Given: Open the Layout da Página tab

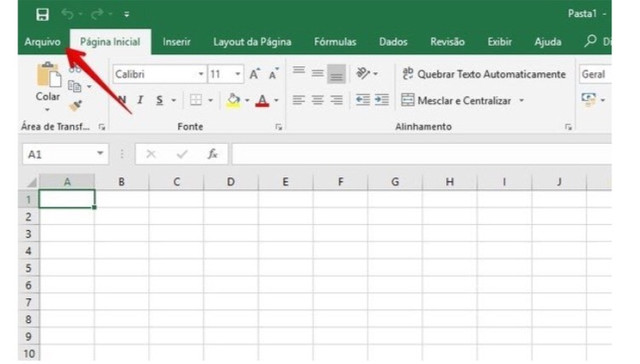Looking at the screenshot, I should [252, 42].
